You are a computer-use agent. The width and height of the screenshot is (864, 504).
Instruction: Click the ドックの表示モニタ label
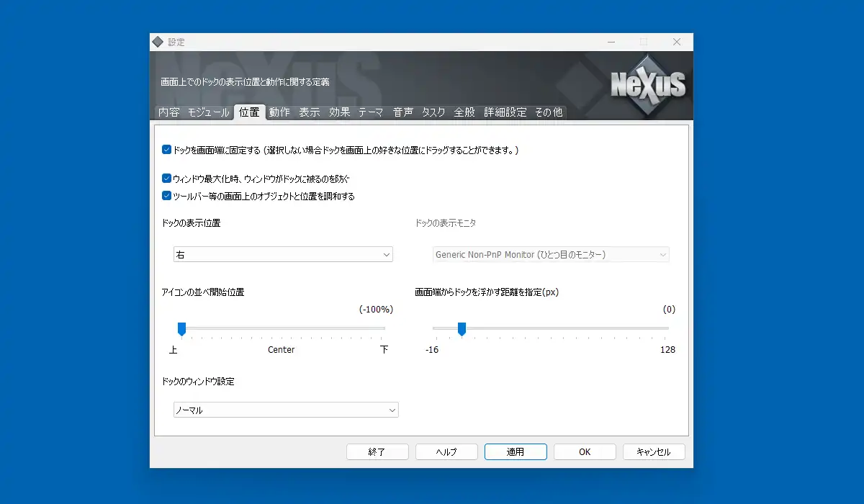click(446, 223)
